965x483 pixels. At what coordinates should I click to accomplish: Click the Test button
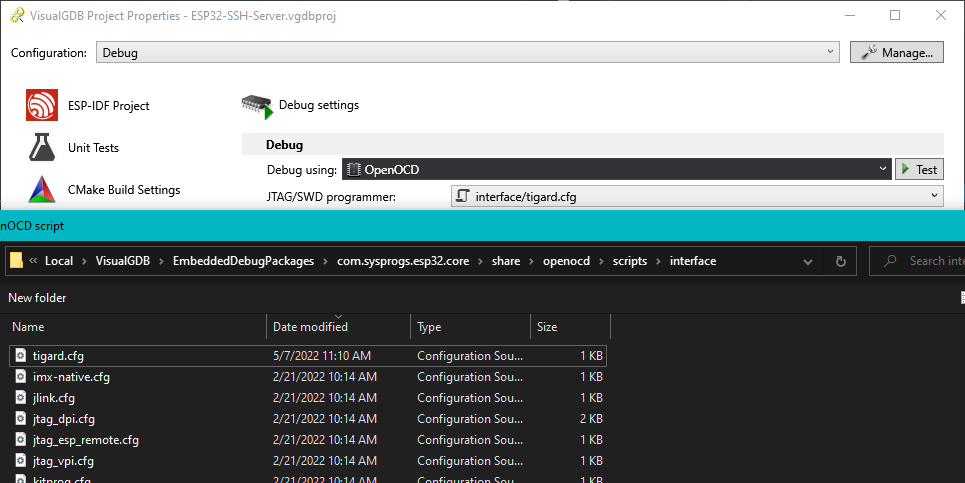click(919, 169)
